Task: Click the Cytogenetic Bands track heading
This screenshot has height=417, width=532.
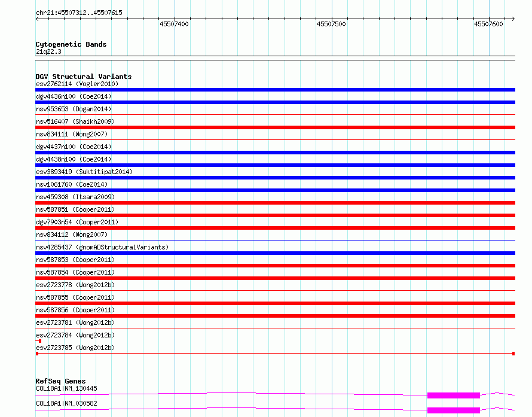Action: point(71,44)
